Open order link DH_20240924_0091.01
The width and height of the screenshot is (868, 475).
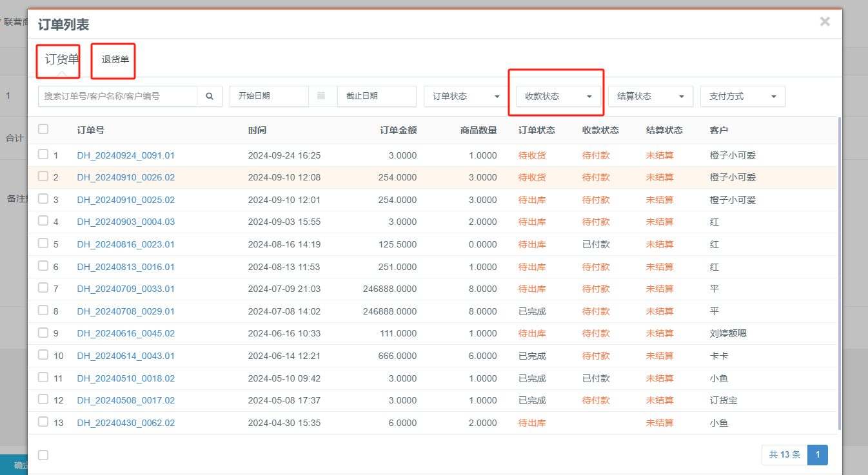coord(126,155)
